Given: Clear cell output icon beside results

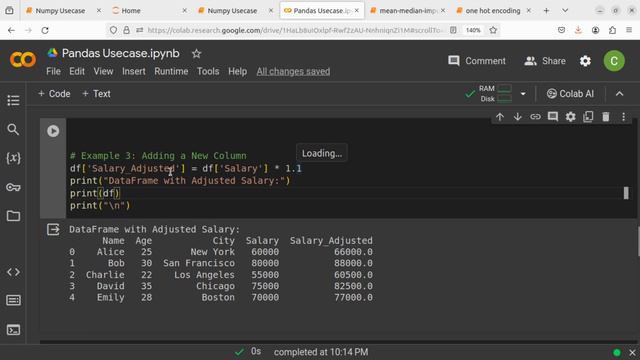Looking at the screenshot, I should (x=53, y=229).
